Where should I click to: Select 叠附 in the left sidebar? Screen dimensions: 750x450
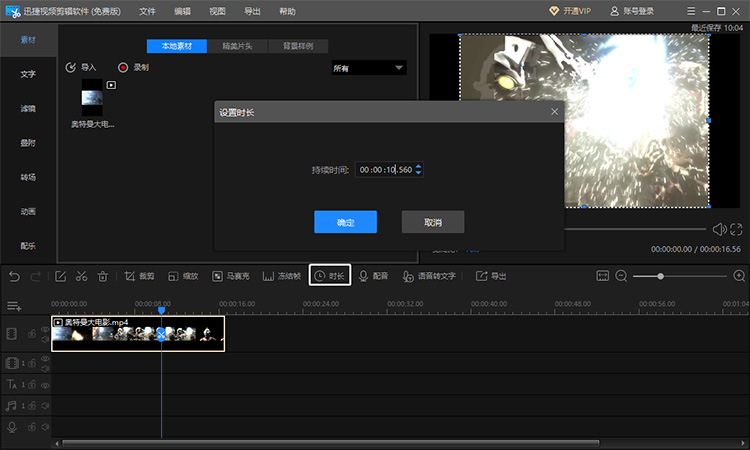tap(28, 143)
